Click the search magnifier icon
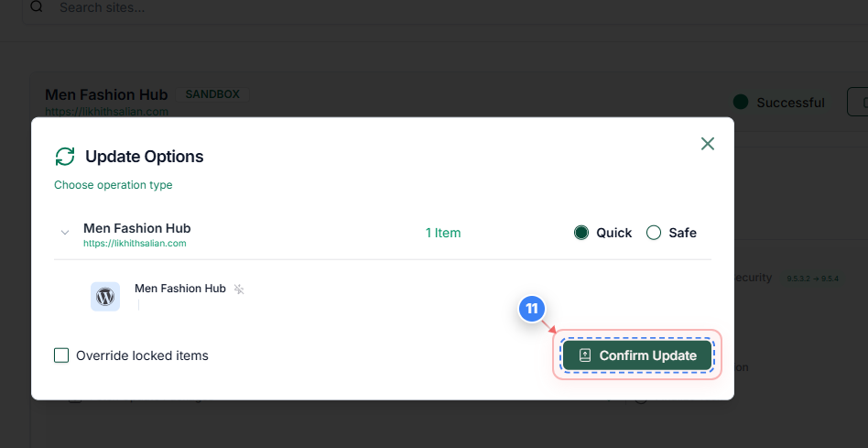Screen dimensions: 868x448 (37, 6)
